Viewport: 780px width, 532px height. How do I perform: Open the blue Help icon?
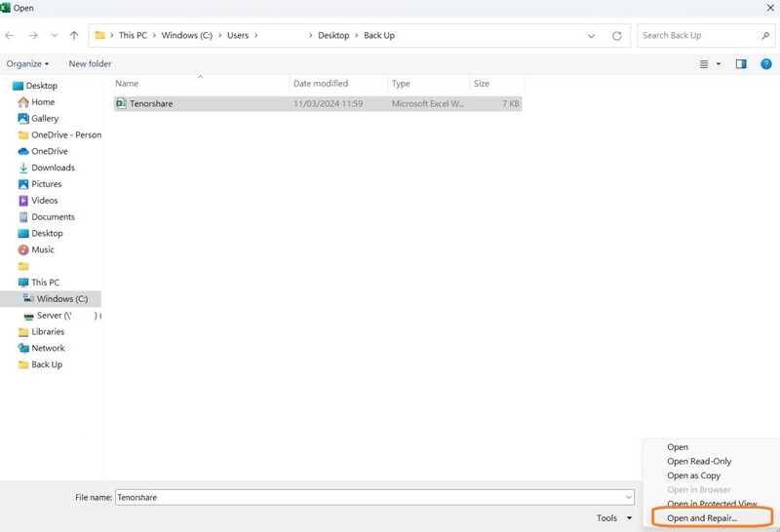[x=766, y=63]
